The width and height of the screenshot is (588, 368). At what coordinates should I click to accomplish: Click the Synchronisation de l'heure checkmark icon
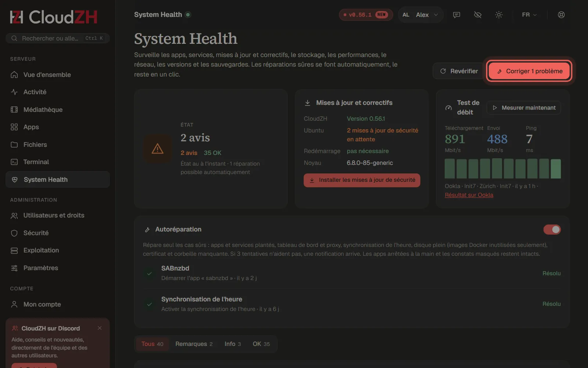tap(150, 304)
